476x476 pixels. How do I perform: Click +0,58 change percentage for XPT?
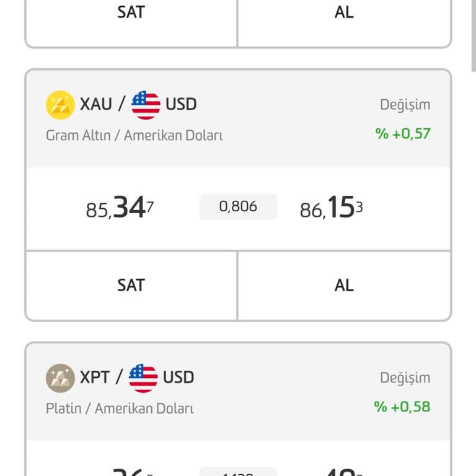(x=402, y=407)
